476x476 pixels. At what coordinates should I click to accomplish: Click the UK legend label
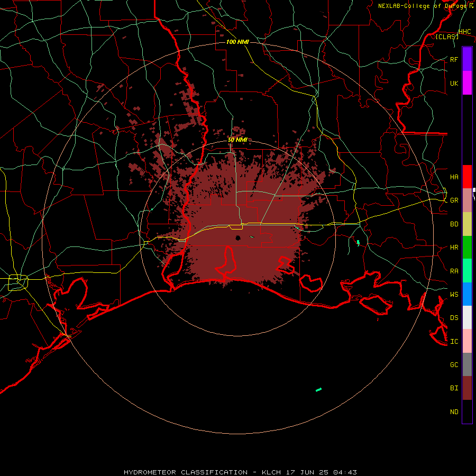tap(454, 83)
